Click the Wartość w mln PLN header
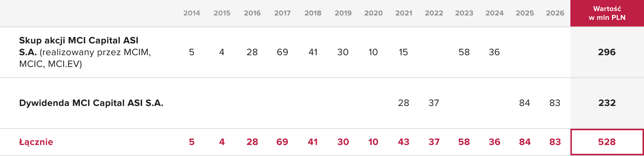The width and height of the screenshot is (644, 156). (x=607, y=13)
